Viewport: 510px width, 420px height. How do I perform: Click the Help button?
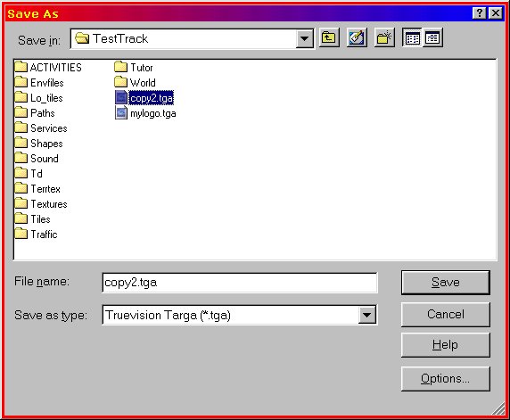pyautogui.click(x=445, y=344)
